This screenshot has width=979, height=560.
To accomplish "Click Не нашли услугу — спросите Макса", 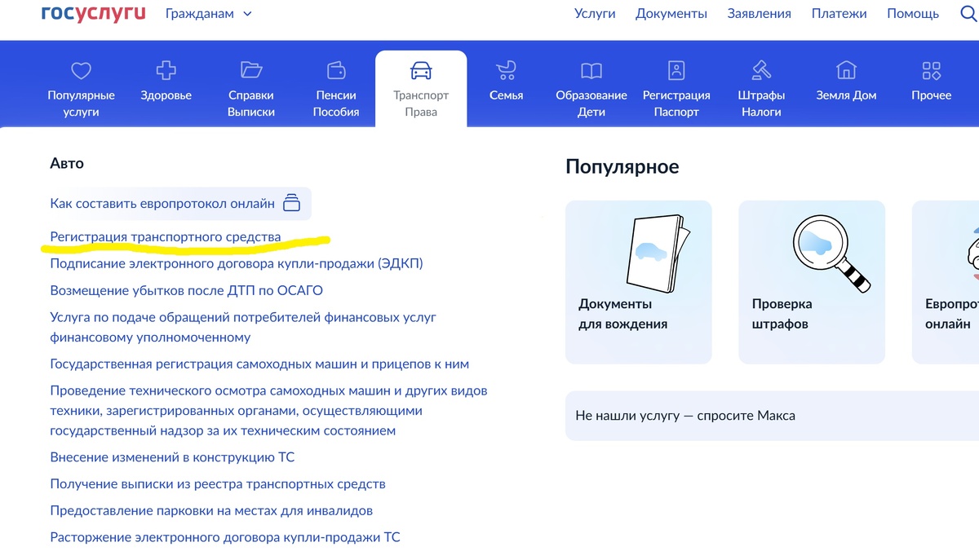I will point(772,416).
